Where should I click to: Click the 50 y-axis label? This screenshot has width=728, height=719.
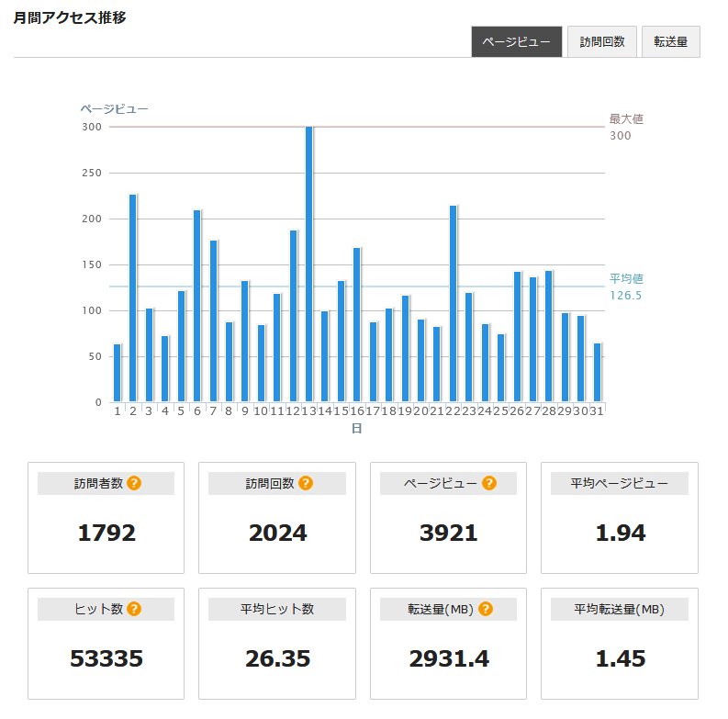[95, 356]
